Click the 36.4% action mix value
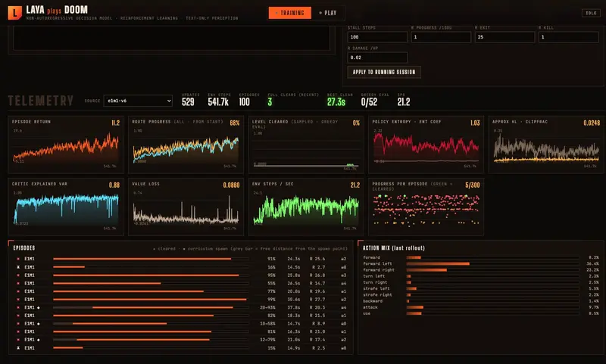Screen dimensions: 606x364 (592, 263)
